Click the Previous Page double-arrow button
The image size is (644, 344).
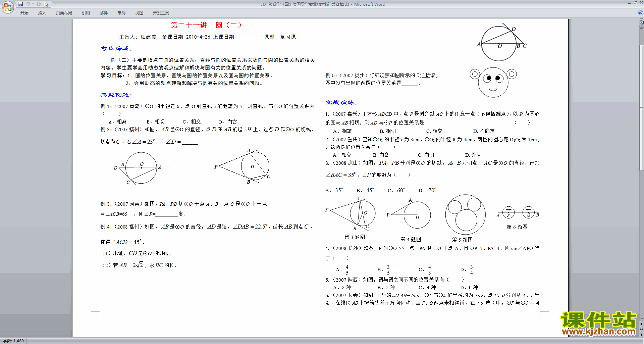[642, 324]
